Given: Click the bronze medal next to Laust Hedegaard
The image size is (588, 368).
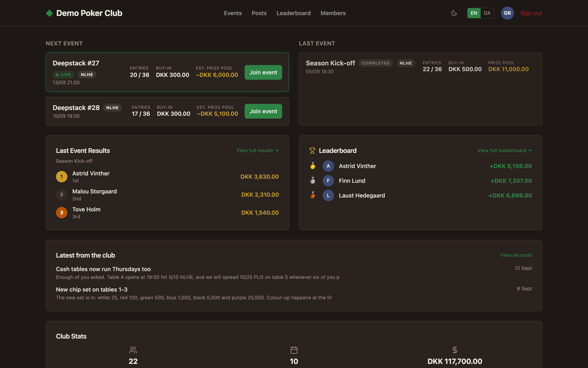Looking at the screenshot, I should click(x=313, y=195).
